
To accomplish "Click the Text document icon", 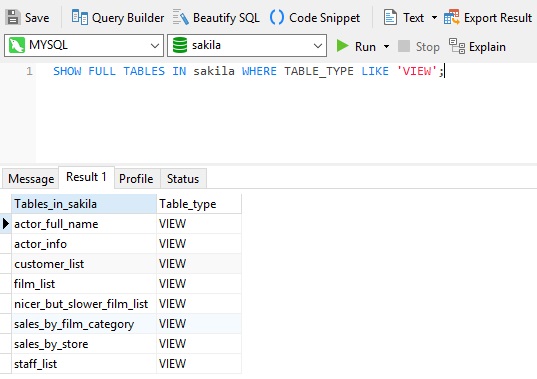I will (x=390, y=17).
